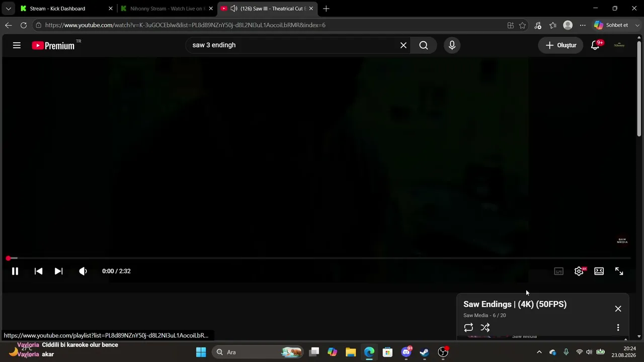Image resolution: width=644 pixels, height=362 pixels.
Task: Toggle playlist loop
Action: [468, 327]
